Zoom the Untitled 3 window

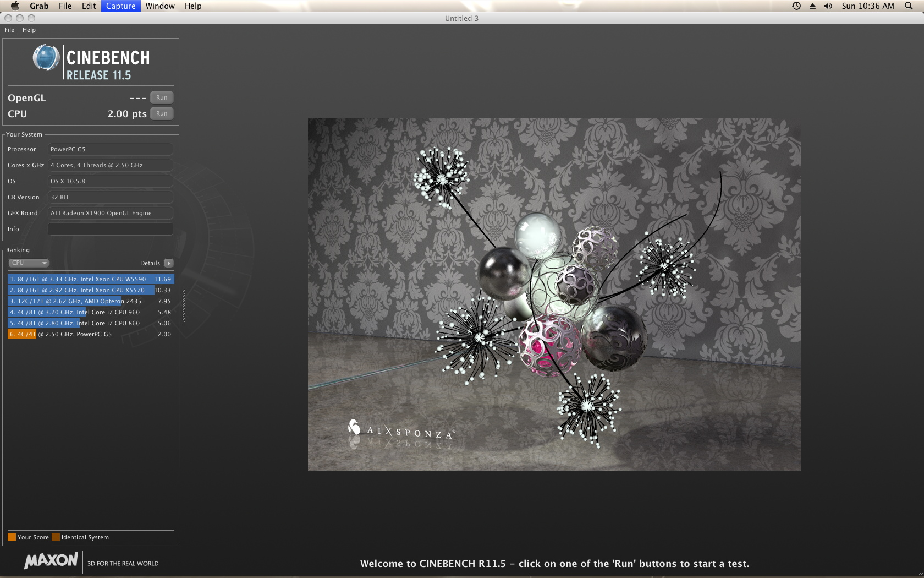(x=31, y=18)
